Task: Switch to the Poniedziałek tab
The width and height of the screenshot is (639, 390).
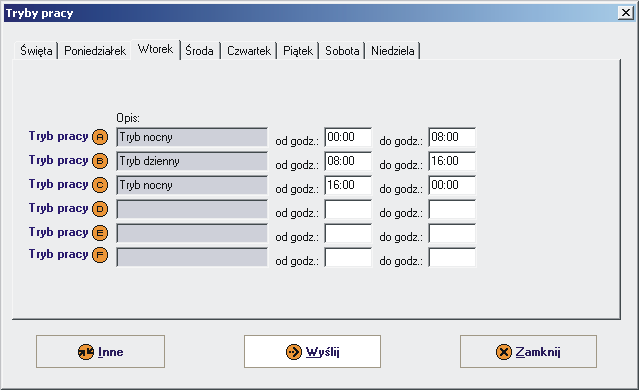Action: [x=95, y=51]
